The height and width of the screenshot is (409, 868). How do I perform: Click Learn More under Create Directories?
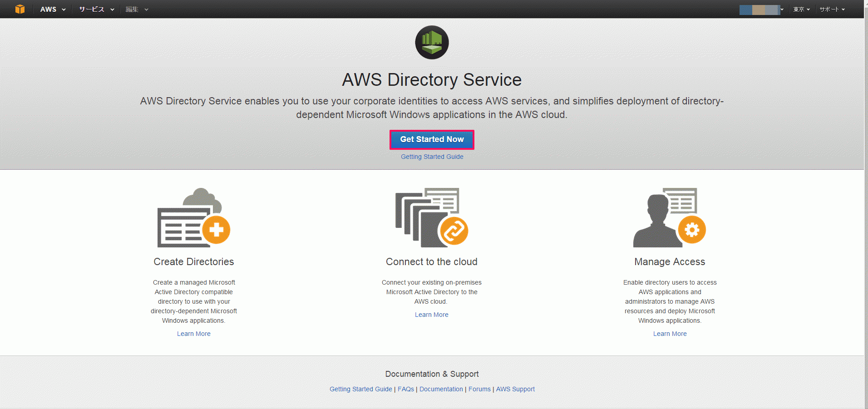tap(194, 334)
